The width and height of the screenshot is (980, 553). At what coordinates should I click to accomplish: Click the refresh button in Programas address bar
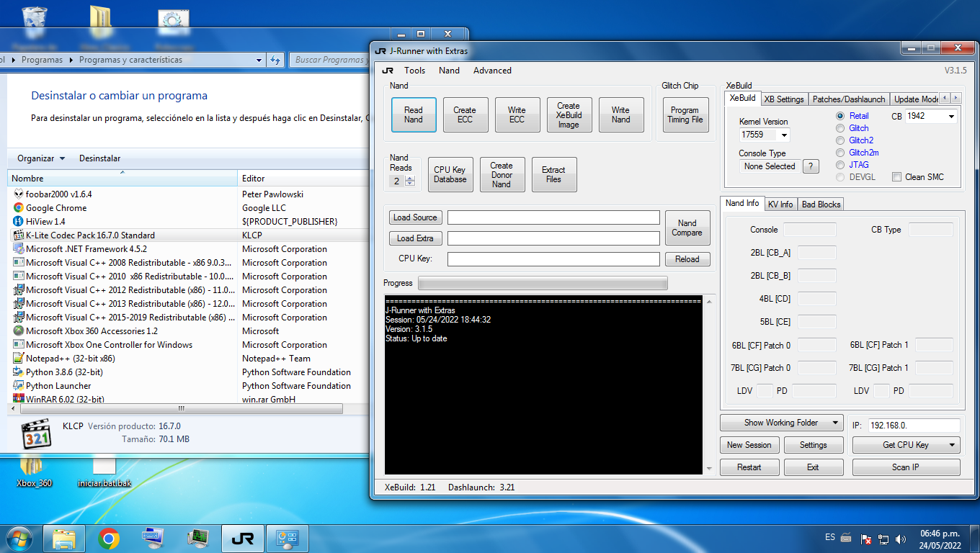click(x=275, y=60)
